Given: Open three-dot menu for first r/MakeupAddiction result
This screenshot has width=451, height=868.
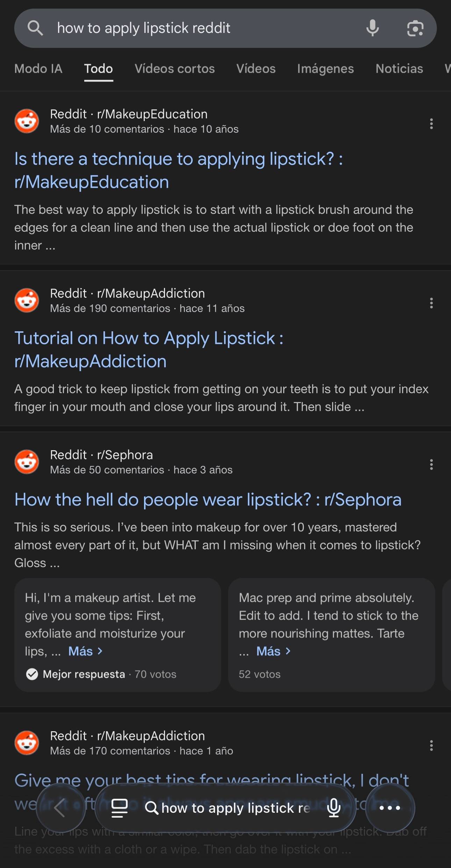Looking at the screenshot, I should coord(431,303).
